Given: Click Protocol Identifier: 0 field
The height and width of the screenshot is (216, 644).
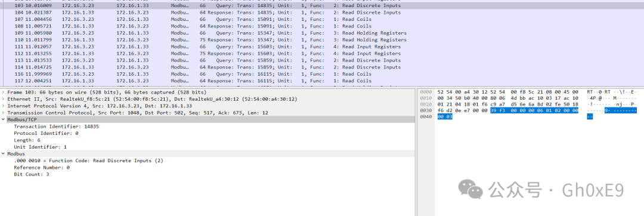Looking at the screenshot, I should pyautogui.click(x=46, y=133).
